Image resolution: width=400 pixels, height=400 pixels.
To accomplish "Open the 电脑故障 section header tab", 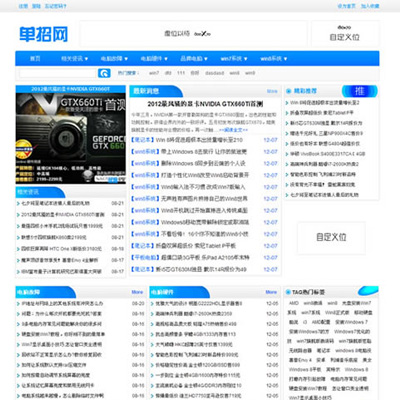I will pos(28,292).
